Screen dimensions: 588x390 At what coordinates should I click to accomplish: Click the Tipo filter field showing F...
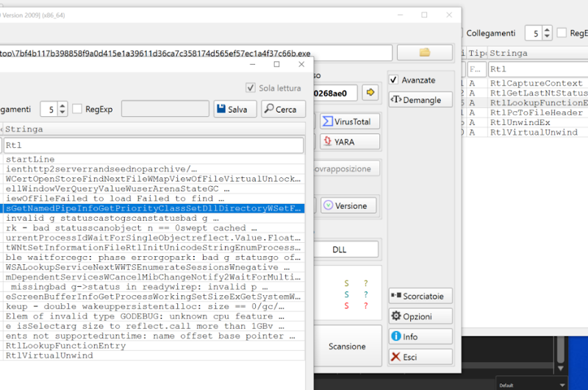pyautogui.click(x=476, y=69)
